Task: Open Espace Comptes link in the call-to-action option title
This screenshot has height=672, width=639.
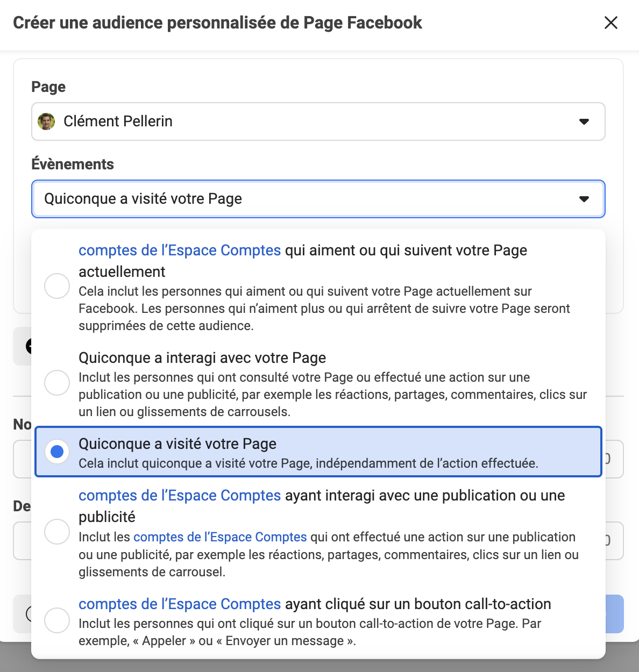Action: (x=180, y=604)
